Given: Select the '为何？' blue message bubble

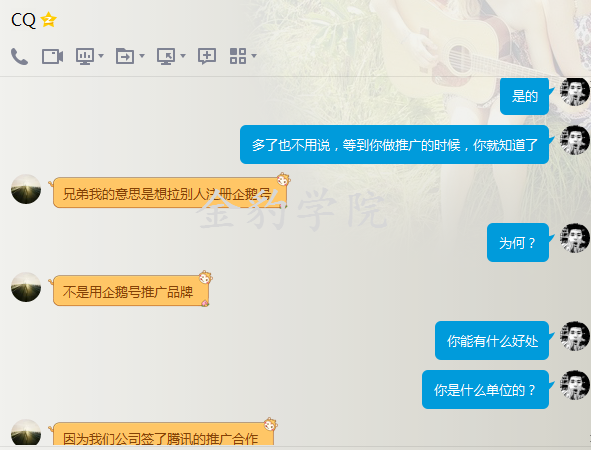Looking at the screenshot, I should (518, 242).
